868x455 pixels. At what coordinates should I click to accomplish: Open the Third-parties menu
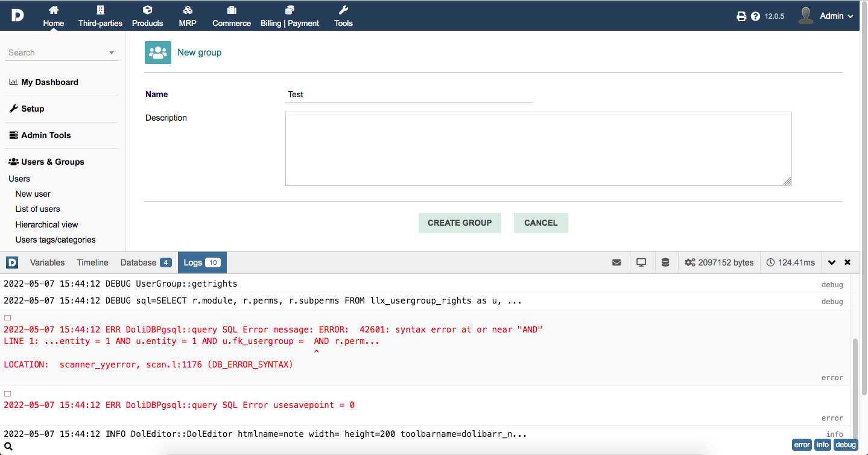pyautogui.click(x=100, y=16)
